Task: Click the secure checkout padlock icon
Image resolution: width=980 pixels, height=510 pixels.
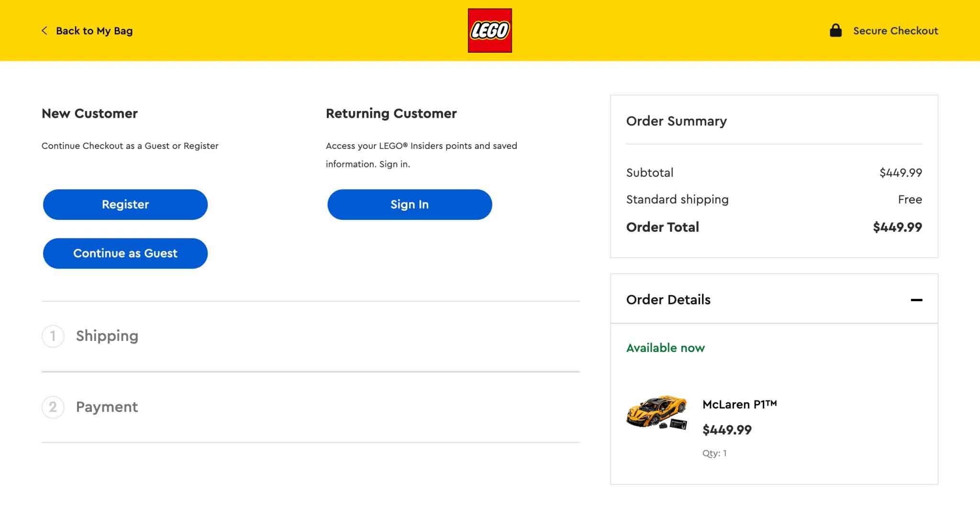Action: pos(835,31)
